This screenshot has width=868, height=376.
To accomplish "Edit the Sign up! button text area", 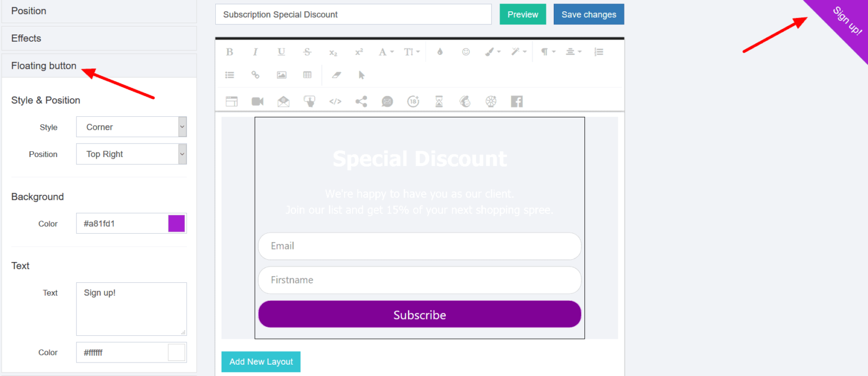I will 132,309.
